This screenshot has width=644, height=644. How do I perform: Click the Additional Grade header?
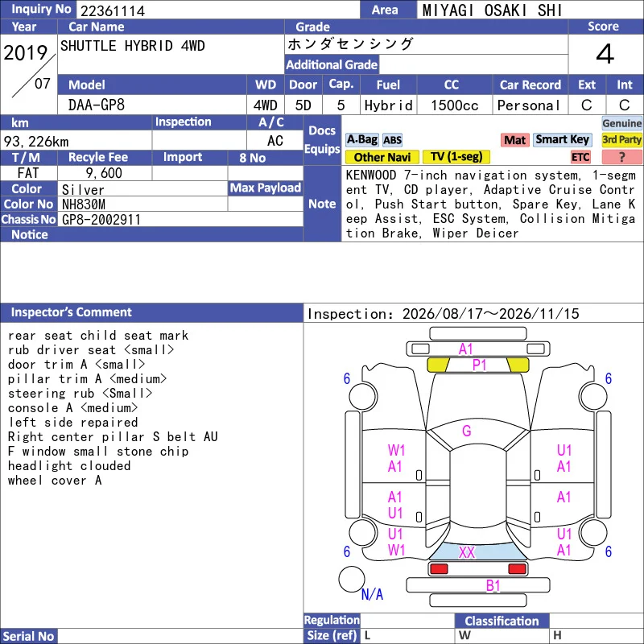(332, 65)
